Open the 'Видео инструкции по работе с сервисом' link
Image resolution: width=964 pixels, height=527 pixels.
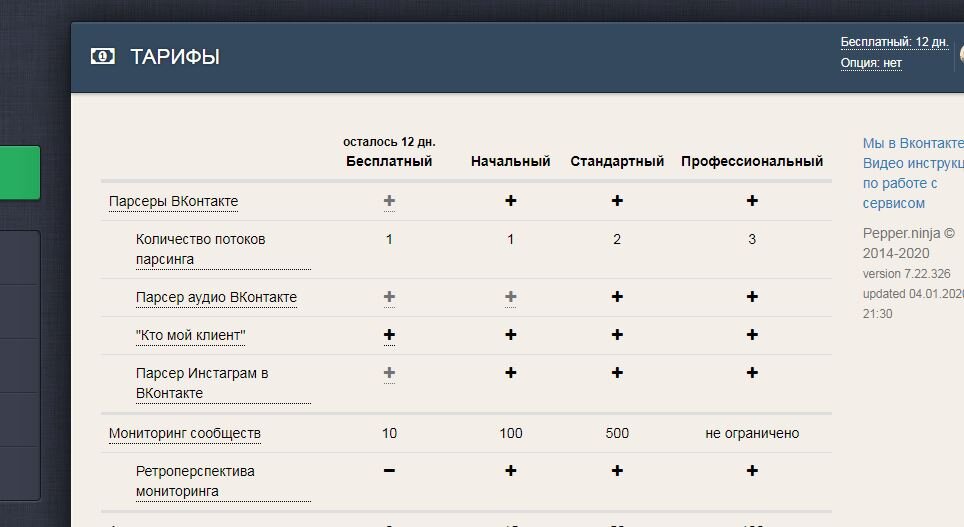pyautogui.click(x=913, y=183)
